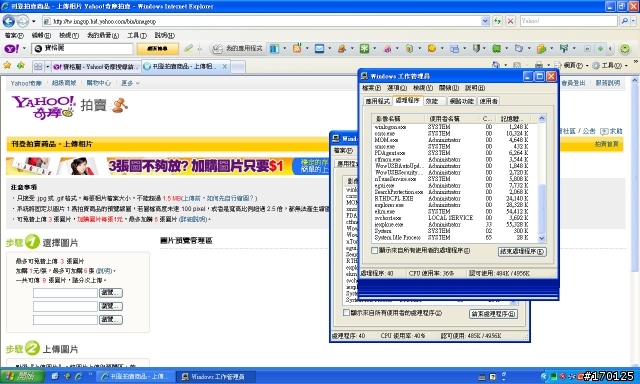Screen dimensions: 640x384
Task: Click the Start button on taskbar
Action: pyautogui.click(x=22, y=376)
